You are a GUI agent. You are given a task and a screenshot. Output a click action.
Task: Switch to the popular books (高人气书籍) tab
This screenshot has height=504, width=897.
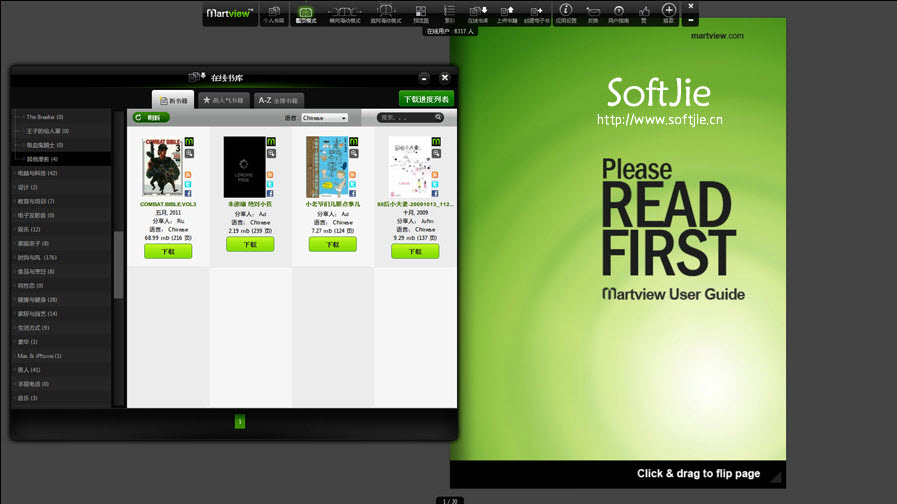coord(223,100)
